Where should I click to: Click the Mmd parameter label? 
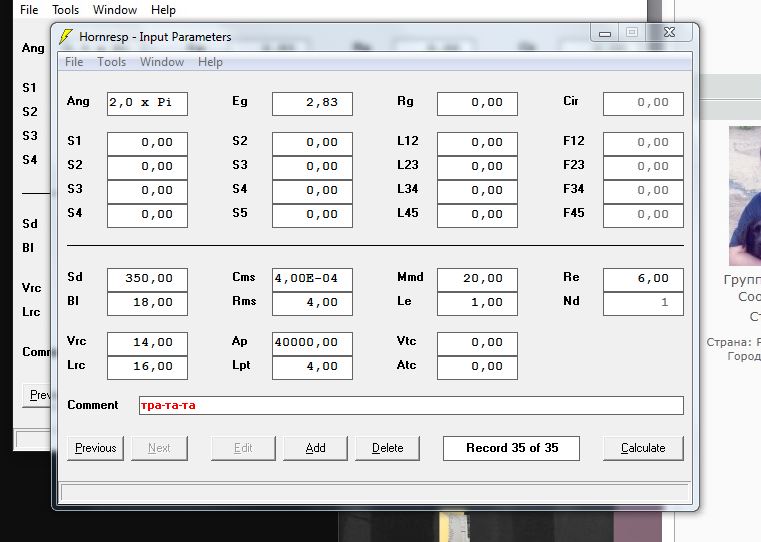pyautogui.click(x=411, y=277)
